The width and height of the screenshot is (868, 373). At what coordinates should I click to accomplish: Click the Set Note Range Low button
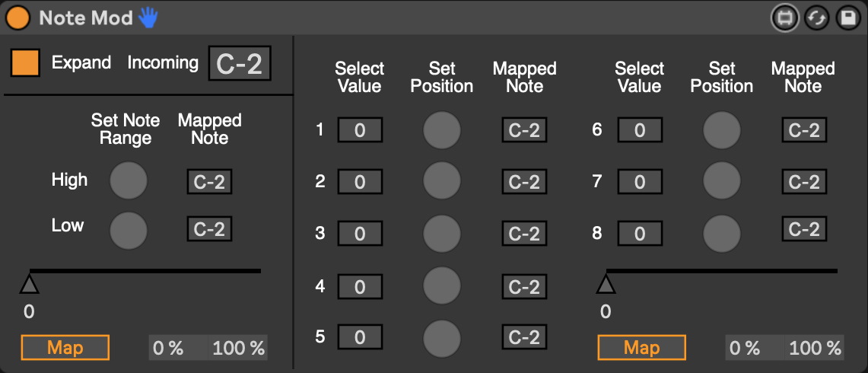pyautogui.click(x=129, y=230)
